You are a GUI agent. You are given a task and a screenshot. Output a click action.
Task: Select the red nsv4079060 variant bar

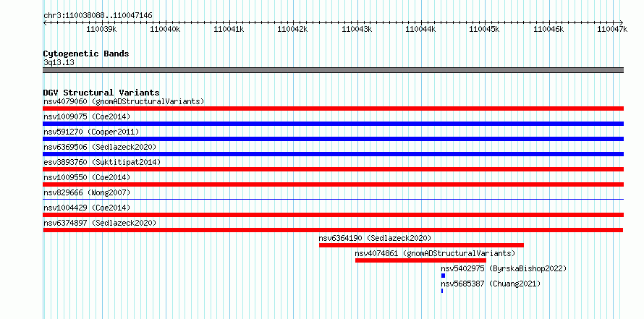[333, 109]
